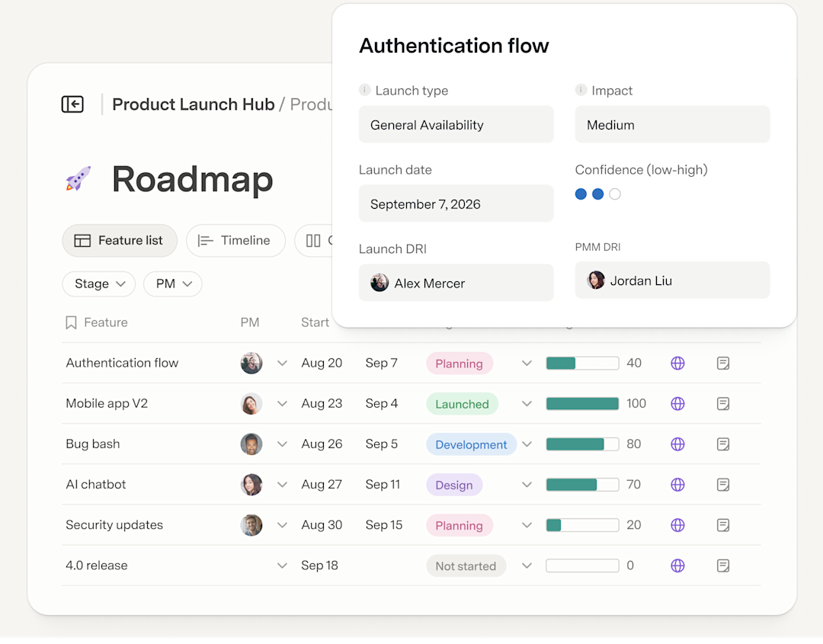Click PM avatar in Authentication flow row
The height and width of the screenshot is (644, 823).
coord(251,363)
